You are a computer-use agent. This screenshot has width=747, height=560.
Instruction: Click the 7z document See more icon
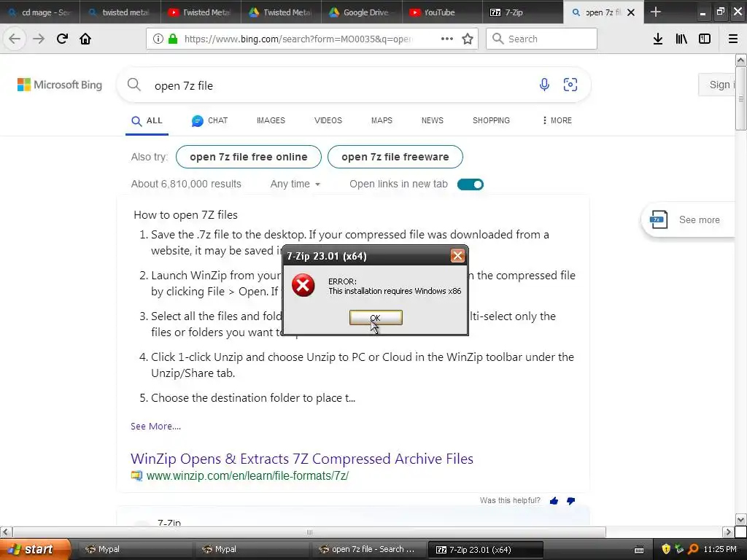[x=659, y=219]
